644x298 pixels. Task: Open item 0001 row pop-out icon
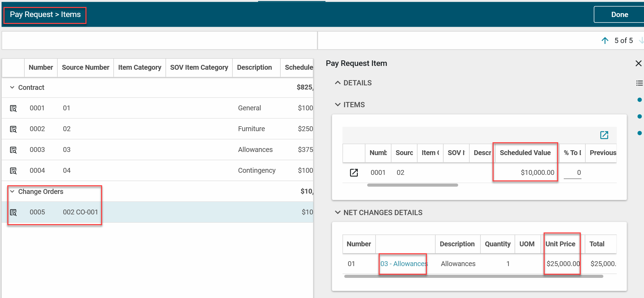[354, 172]
